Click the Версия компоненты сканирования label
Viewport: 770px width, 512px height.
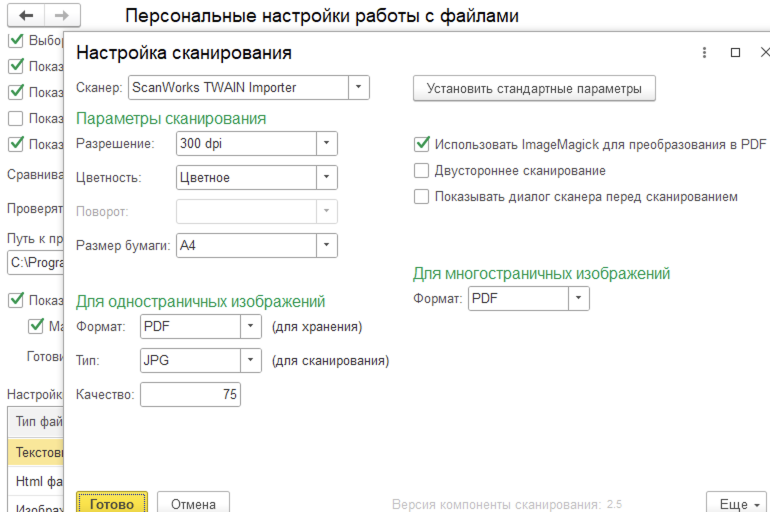[496, 504]
